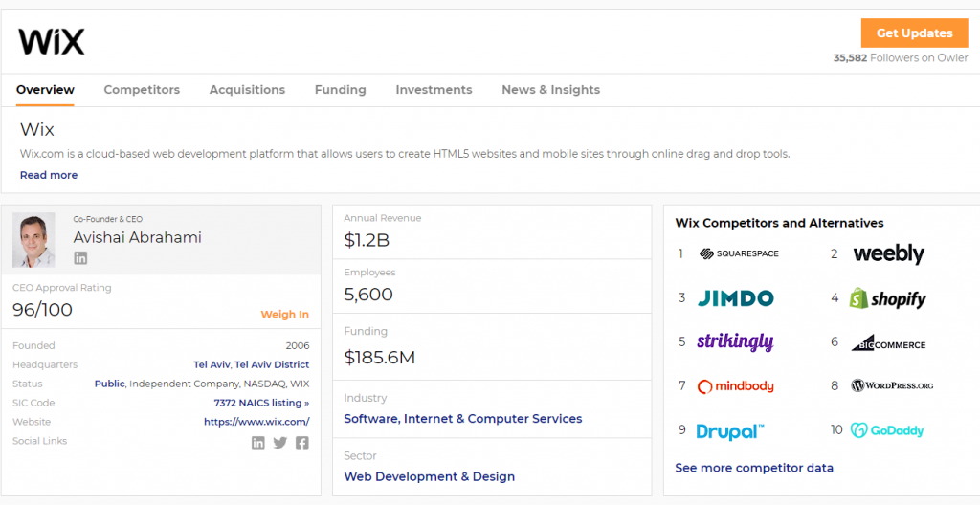
Task: Click the Public status link
Action: tap(109, 384)
